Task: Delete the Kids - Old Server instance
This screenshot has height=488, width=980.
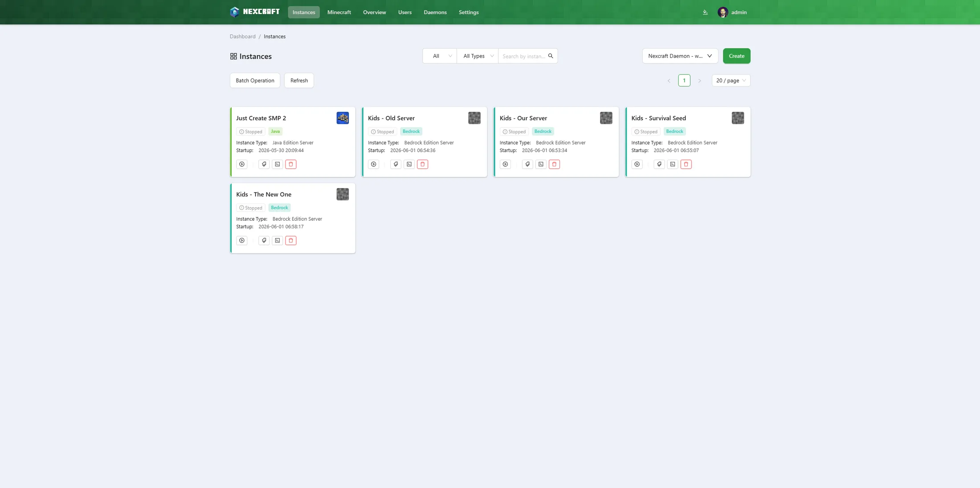Action: tap(423, 164)
